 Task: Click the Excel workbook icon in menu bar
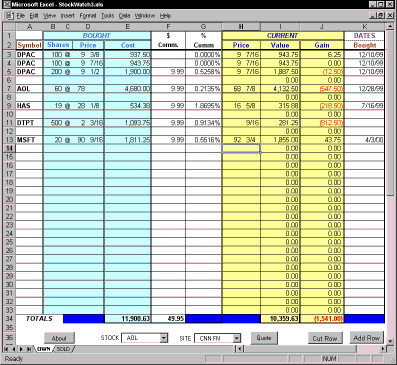click(x=9, y=16)
